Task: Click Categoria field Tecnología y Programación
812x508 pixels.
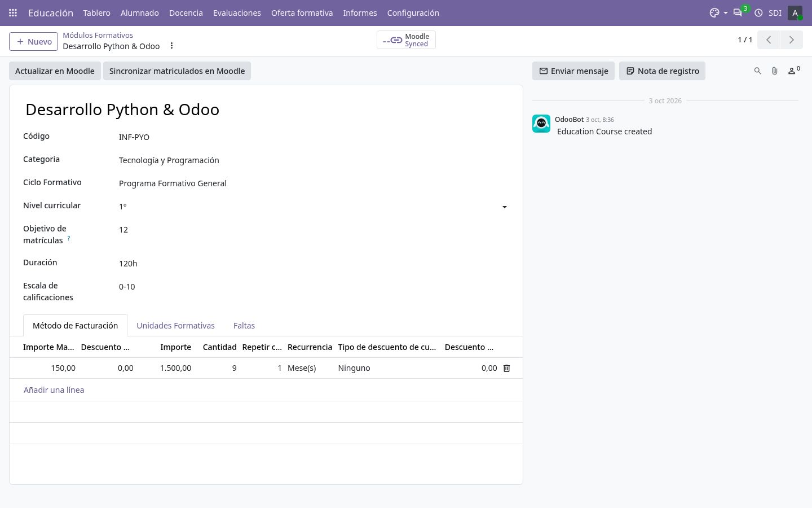Action: pyautogui.click(x=313, y=160)
